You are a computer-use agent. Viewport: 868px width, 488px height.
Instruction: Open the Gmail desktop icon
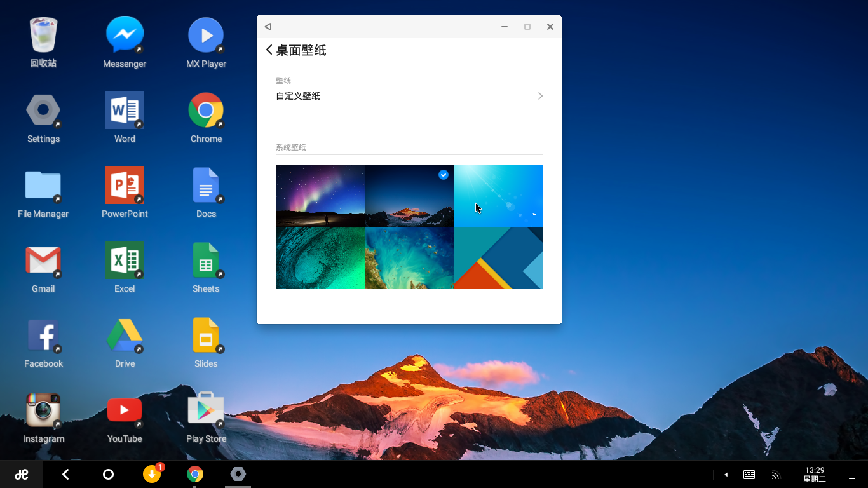pos(43,261)
